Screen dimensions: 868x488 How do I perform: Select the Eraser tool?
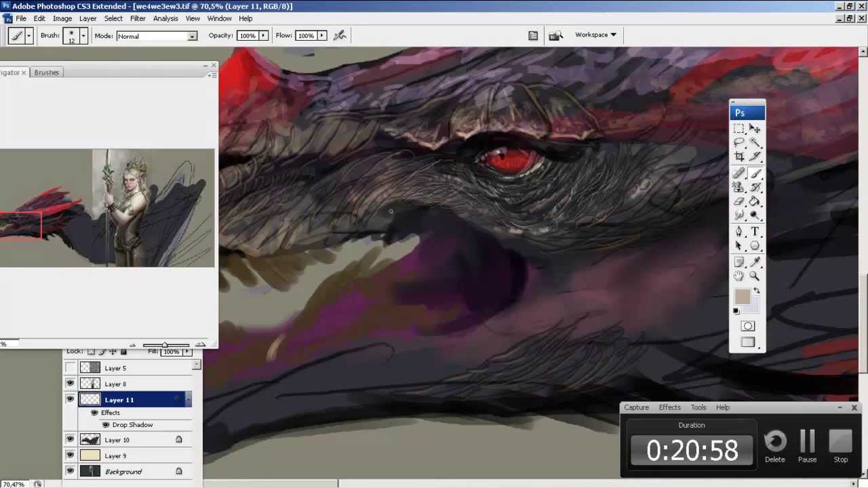(x=739, y=201)
